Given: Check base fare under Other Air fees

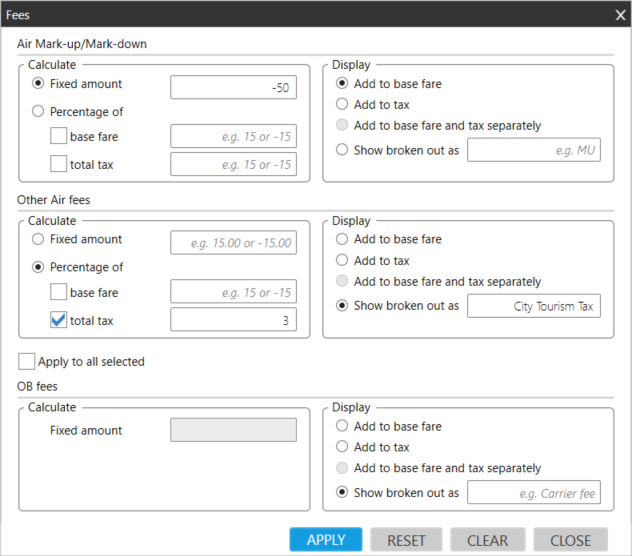Looking at the screenshot, I should coord(59,292).
